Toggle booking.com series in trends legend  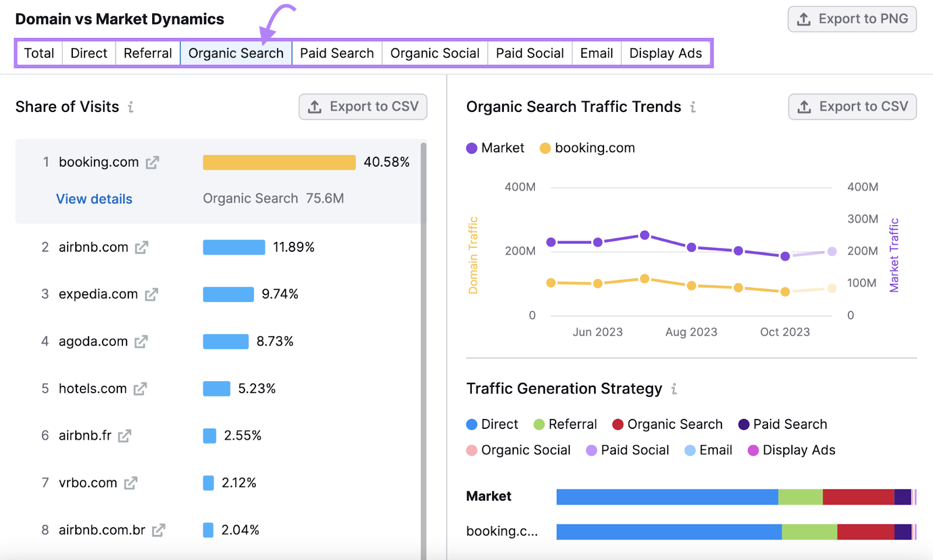pyautogui.click(x=587, y=148)
